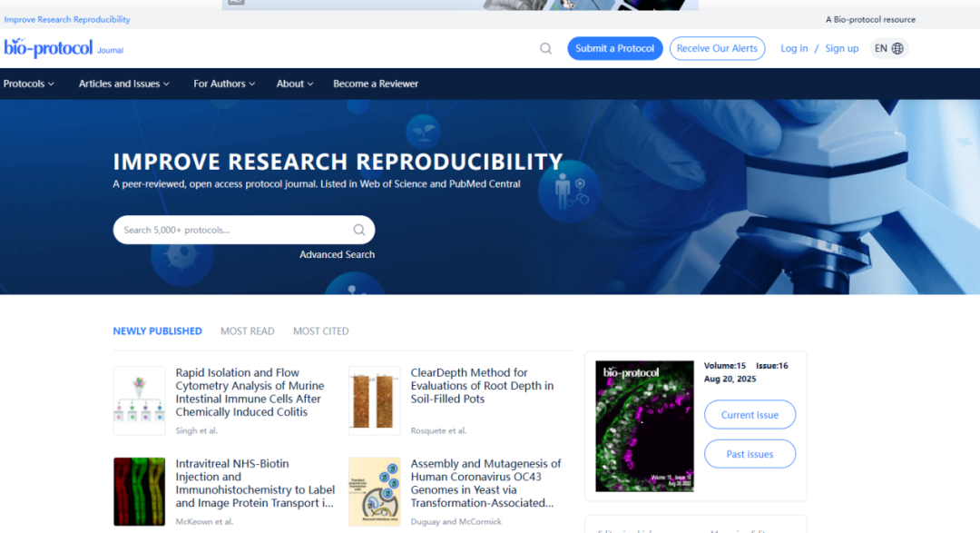Click the header search magnifier icon

[545, 49]
